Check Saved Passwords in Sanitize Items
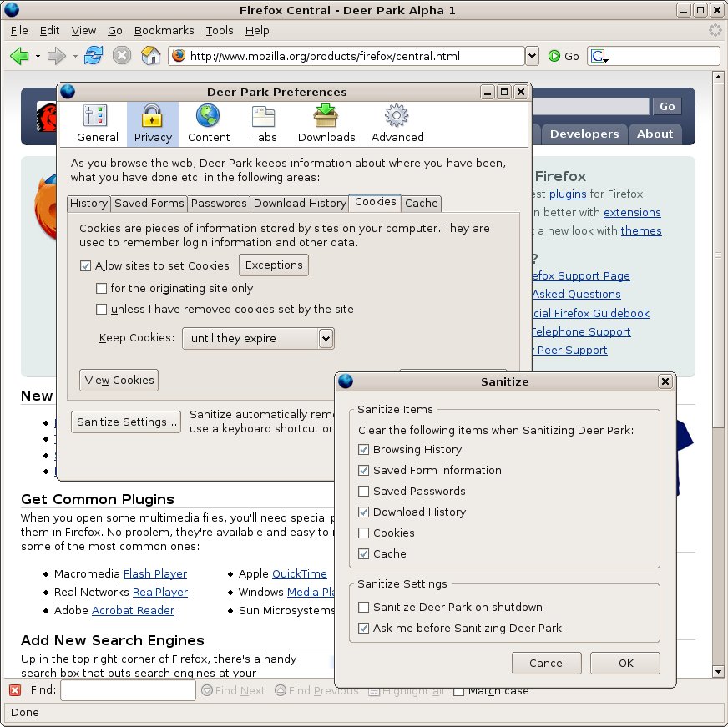 pyautogui.click(x=363, y=491)
